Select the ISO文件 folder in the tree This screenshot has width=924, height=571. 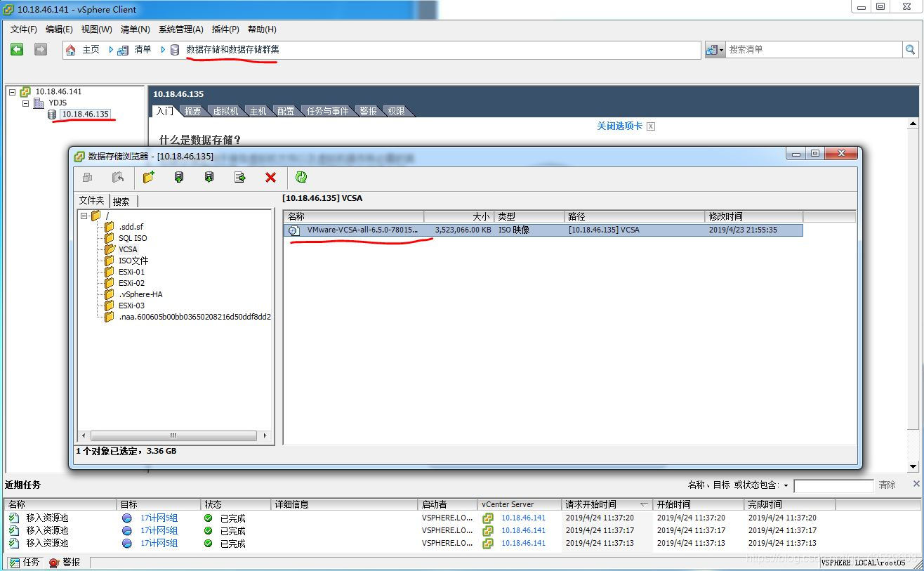(x=133, y=261)
